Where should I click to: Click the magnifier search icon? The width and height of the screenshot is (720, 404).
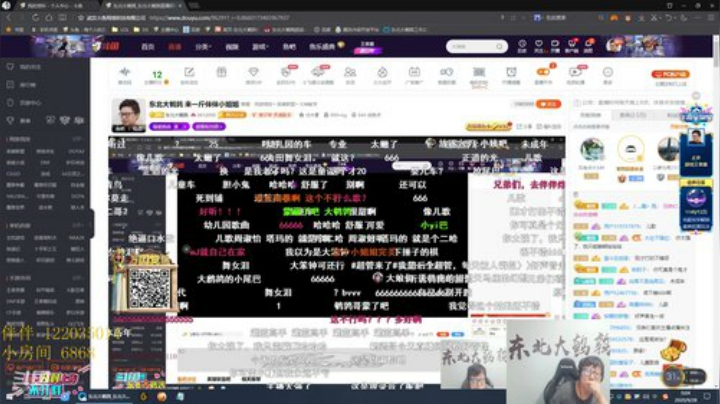point(499,46)
